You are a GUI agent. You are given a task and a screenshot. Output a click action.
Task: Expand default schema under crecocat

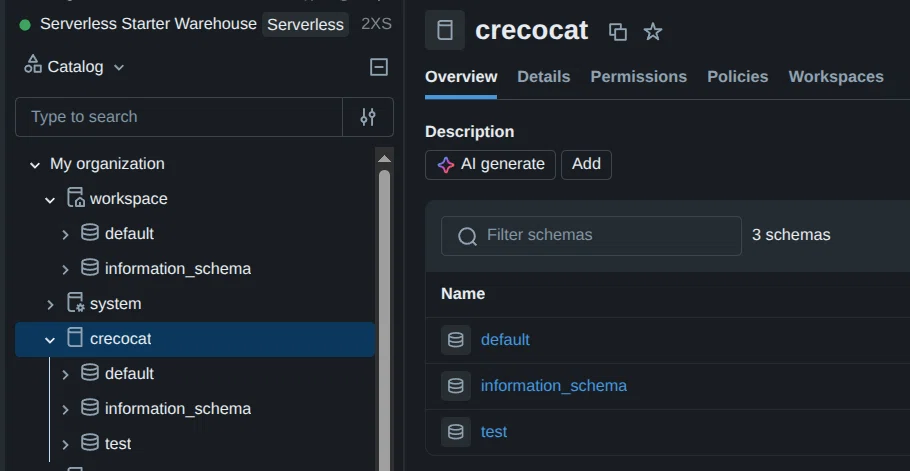[x=65, y=375]
